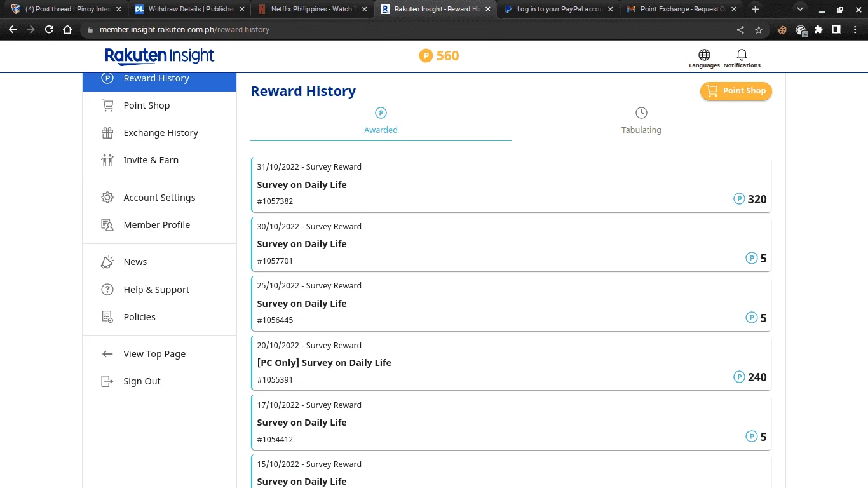Toggle the browser side panel icon
The width and height of the screenshot is (868, 488).
click(836, 30)
